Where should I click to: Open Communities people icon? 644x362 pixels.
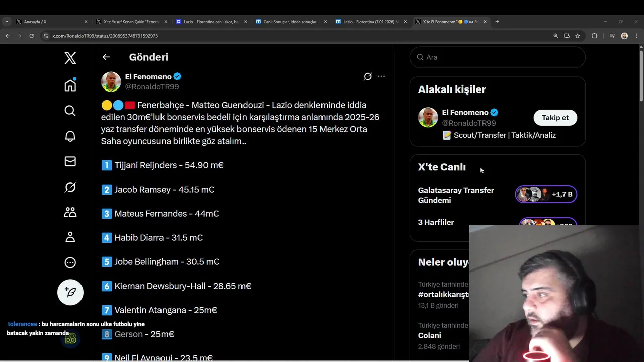tap(70, 212)
